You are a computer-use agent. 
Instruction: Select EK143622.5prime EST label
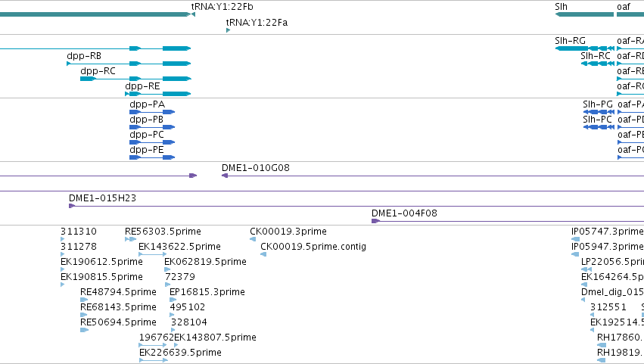coord(179,247)
